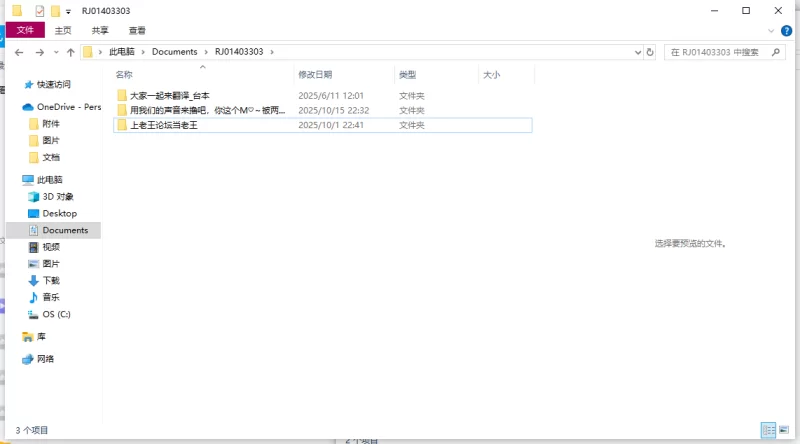Image resolution: width=800 pixels, height=444 pixels.
Task: Sort by 修改日期 column header
Action: point(315,75)
